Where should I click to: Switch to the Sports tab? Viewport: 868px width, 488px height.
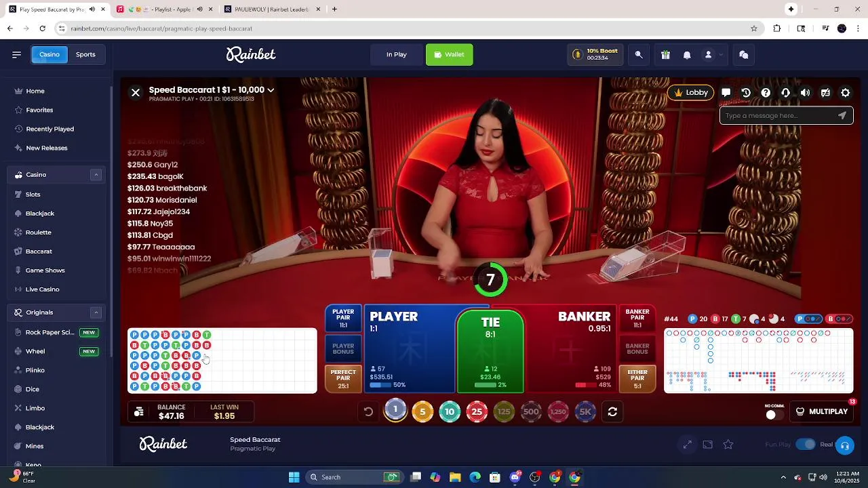(85, 54)
